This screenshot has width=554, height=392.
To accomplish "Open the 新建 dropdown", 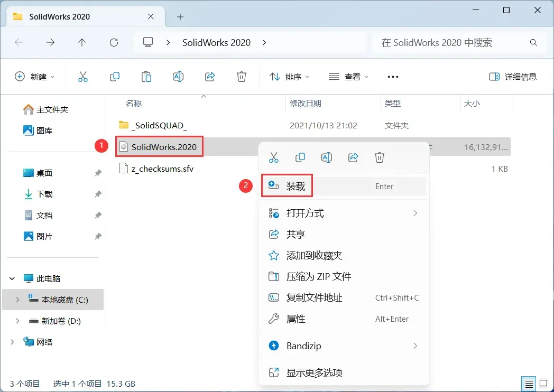I will 35,77.
